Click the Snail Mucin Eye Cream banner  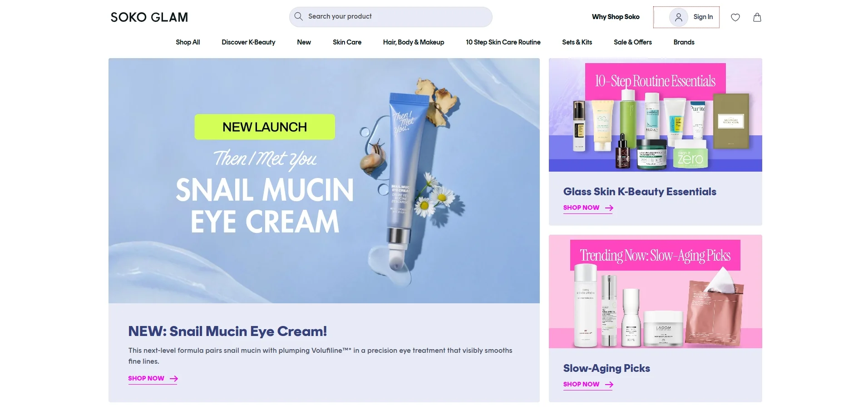324,180
